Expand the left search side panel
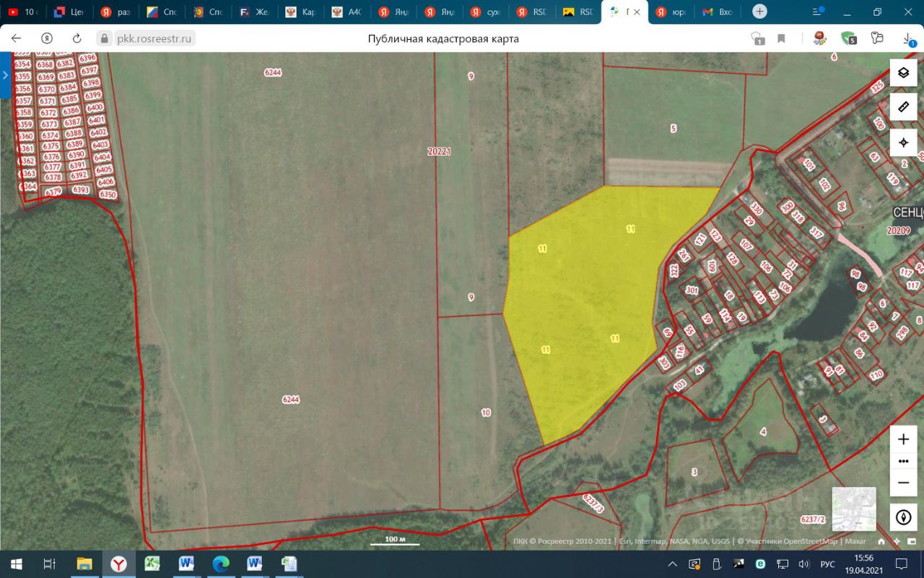This screenshot has height=578, width=924. pos(5,75)
